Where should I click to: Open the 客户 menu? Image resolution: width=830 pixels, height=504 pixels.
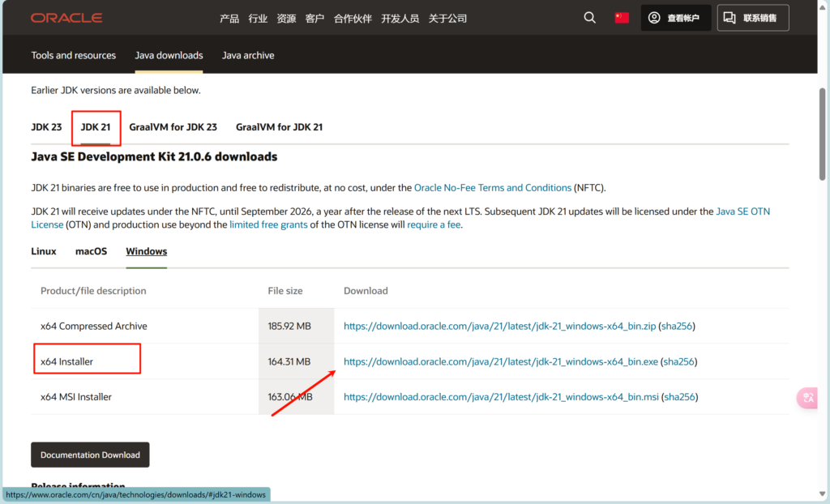point(315,19)
